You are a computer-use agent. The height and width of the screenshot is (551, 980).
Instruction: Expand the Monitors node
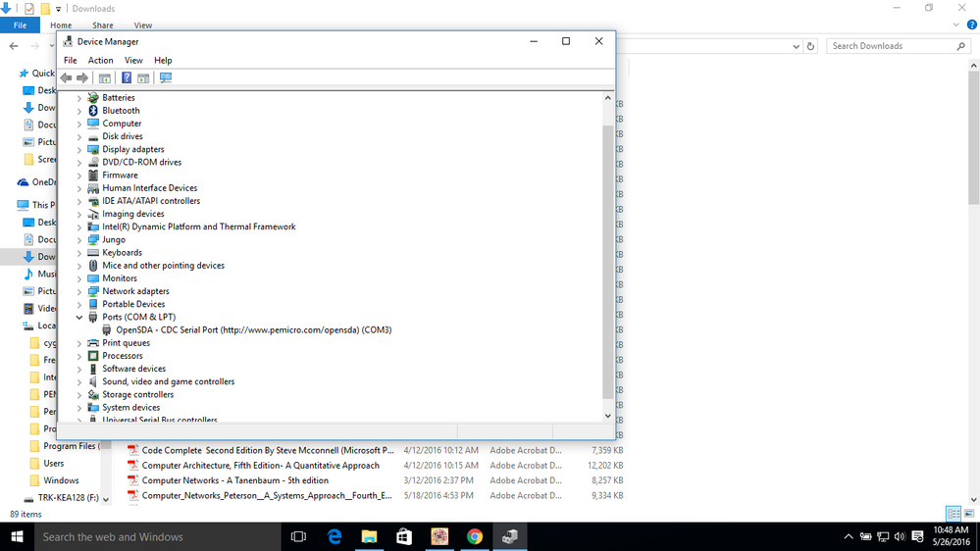coord(79,278)
